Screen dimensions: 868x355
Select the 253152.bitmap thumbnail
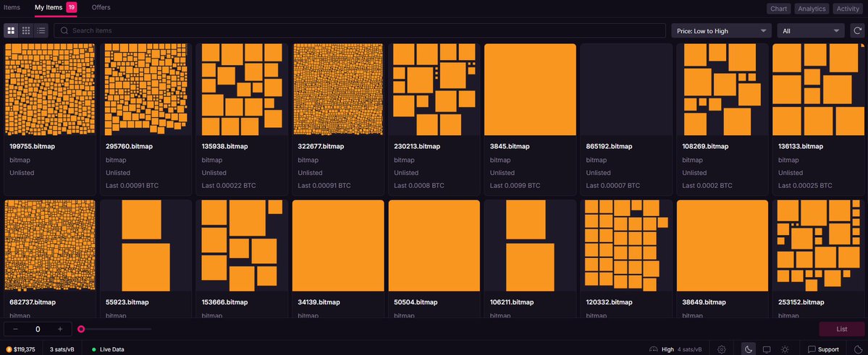click(x=818, y=246)
